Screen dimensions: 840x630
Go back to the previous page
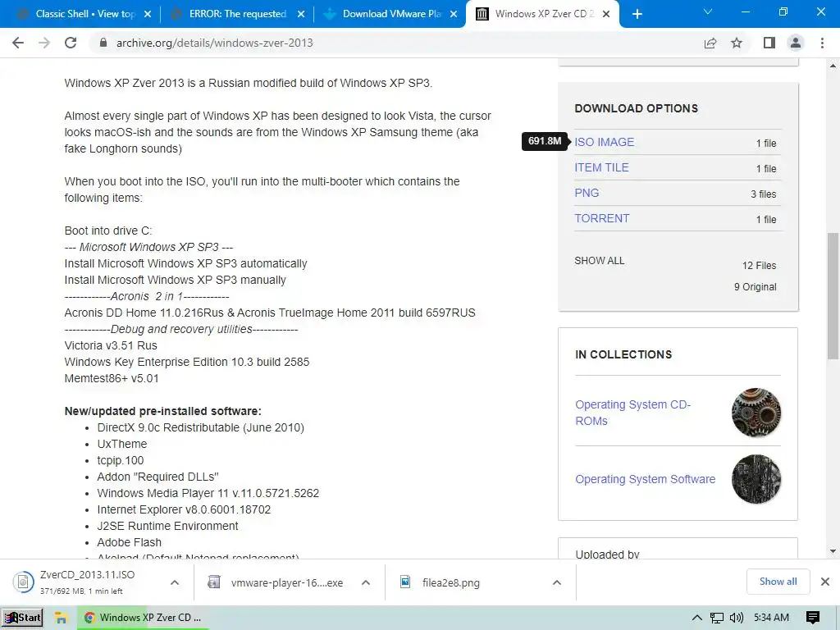tap(18, 43)
